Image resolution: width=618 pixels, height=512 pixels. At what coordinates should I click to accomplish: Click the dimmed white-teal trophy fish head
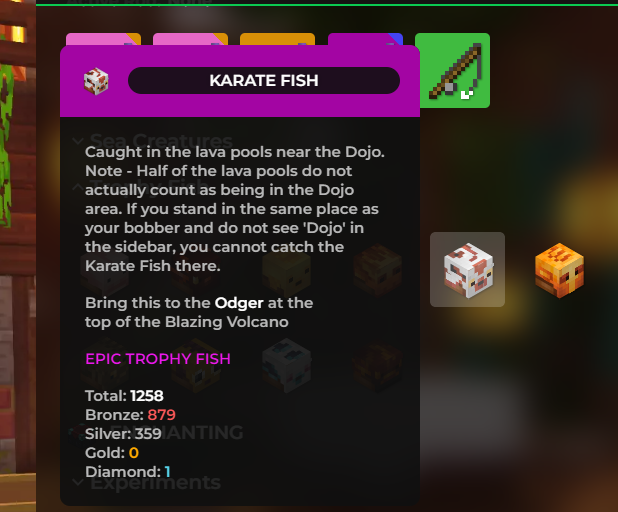point(287,365)
